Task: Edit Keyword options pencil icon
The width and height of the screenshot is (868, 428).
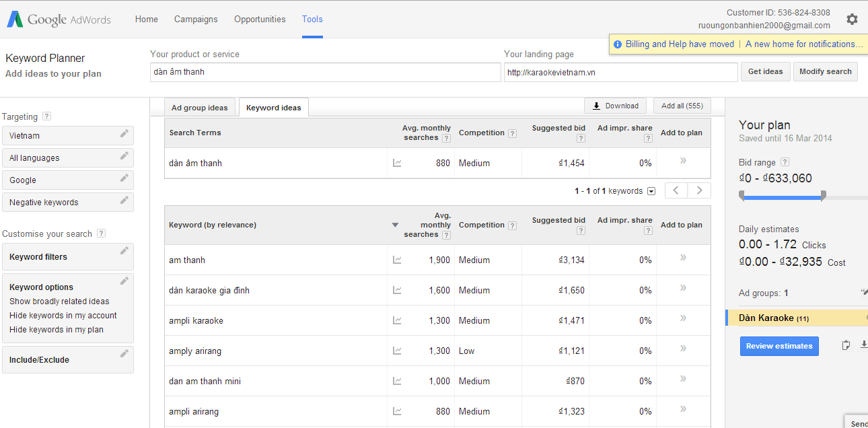Action: pos(124,282)
